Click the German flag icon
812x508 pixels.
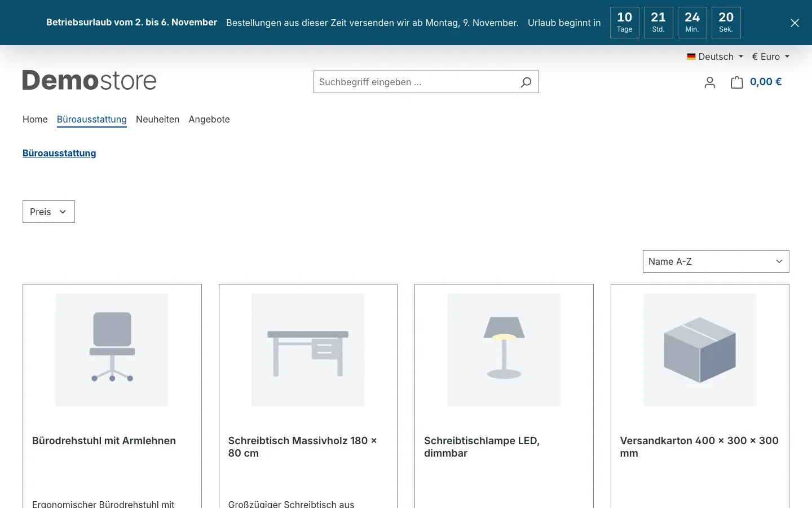coord(691,56)
